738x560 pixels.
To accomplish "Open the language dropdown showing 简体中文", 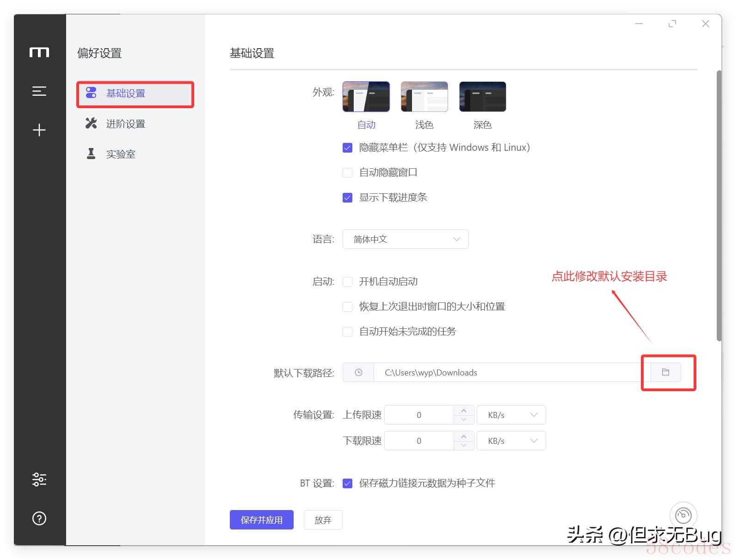I will (405, 239).
